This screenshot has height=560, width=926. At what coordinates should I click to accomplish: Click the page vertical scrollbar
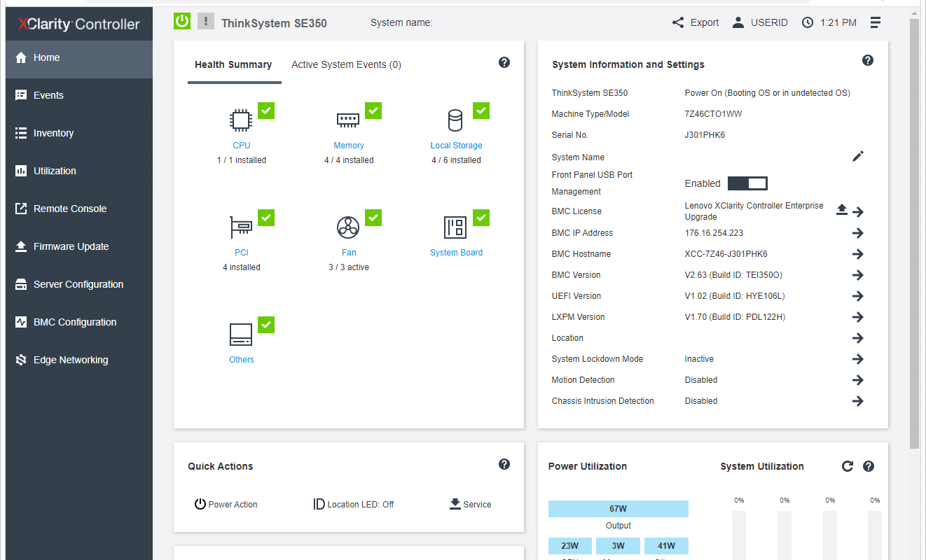(x=914, y=234)
